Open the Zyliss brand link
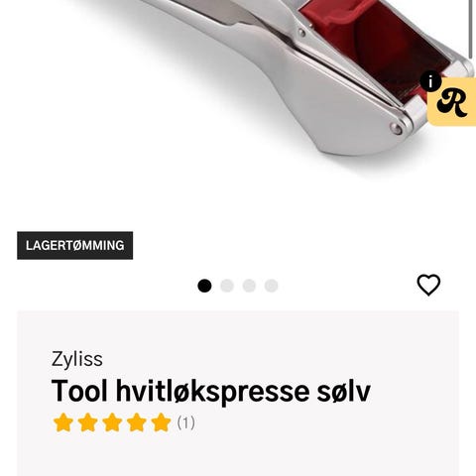 [x=77, y=359]
